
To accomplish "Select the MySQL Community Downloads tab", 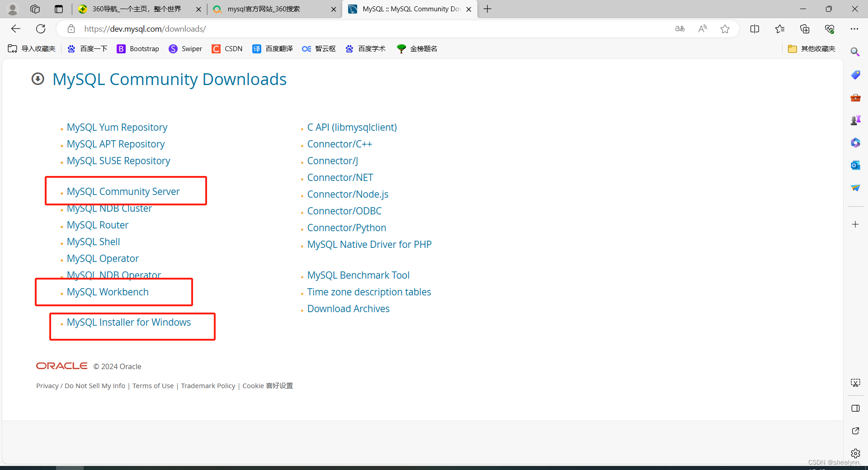I will point(410,9).
